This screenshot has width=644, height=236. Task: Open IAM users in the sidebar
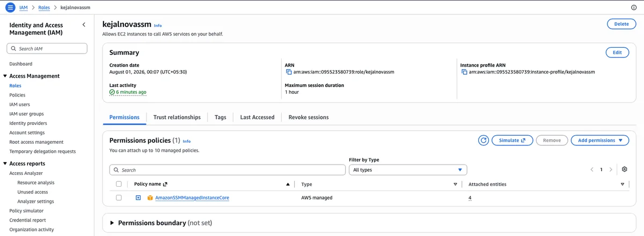(20, 104)
